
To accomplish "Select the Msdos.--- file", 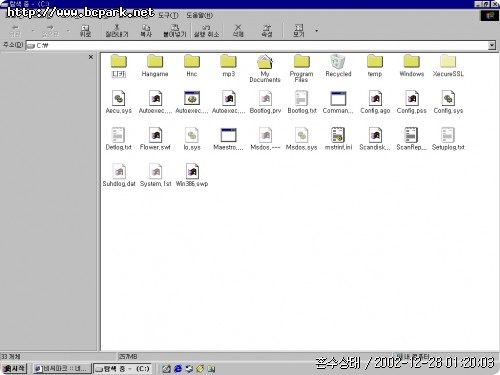I will coord(265,139).
